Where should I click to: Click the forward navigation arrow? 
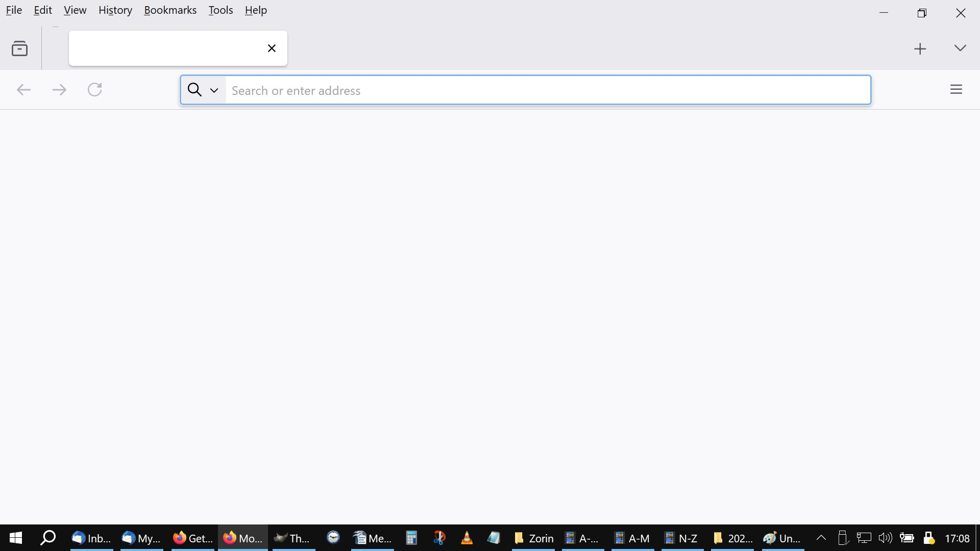tap(59, 90)
